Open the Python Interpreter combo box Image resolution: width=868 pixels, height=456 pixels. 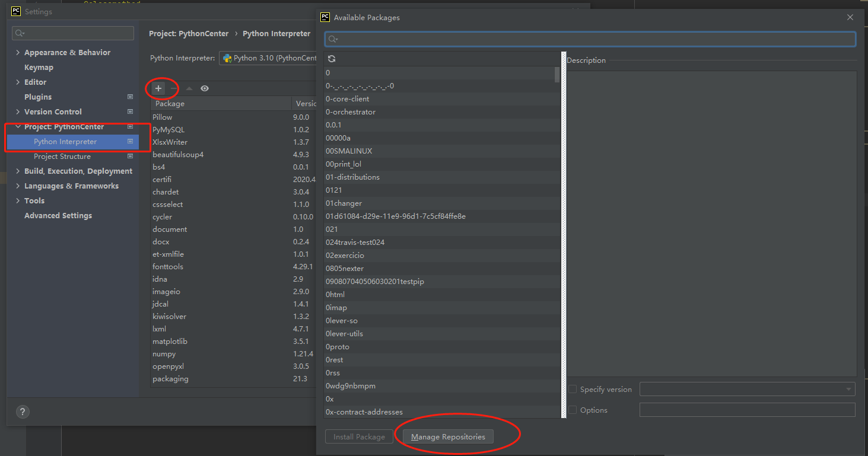coord(268,58)
